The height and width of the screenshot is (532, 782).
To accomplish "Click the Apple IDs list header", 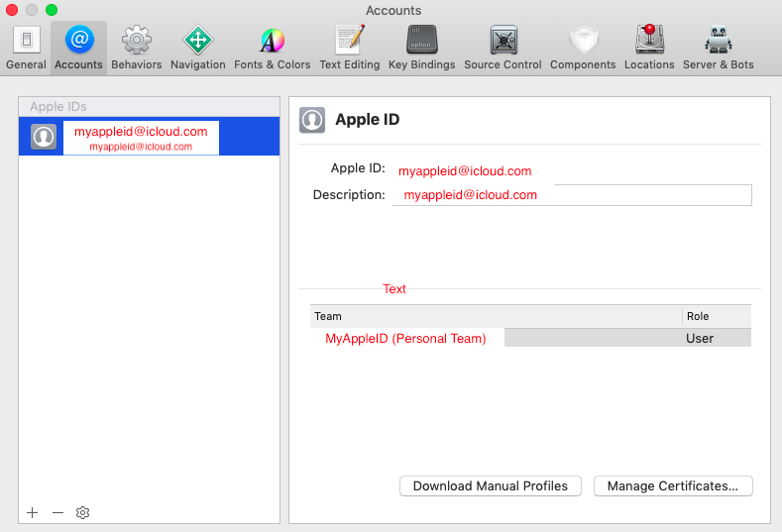I will pos(149,107).
